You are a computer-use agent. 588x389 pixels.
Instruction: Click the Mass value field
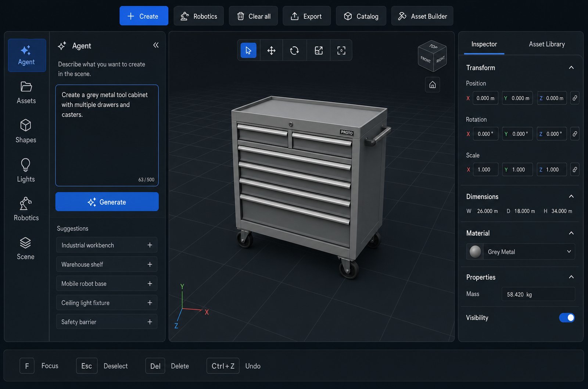pyautogui.click(x=538, y=294)
